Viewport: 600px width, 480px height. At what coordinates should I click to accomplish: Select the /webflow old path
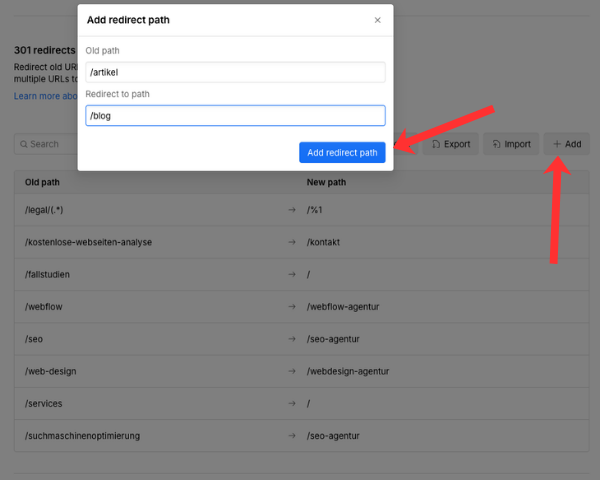coord(44,307)
